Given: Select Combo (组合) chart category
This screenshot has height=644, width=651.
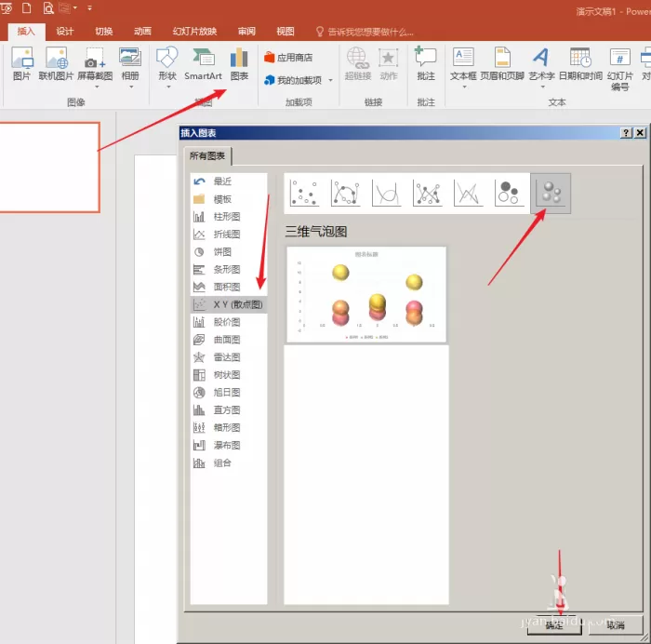Looking at the screenshot, I should 229,463.
